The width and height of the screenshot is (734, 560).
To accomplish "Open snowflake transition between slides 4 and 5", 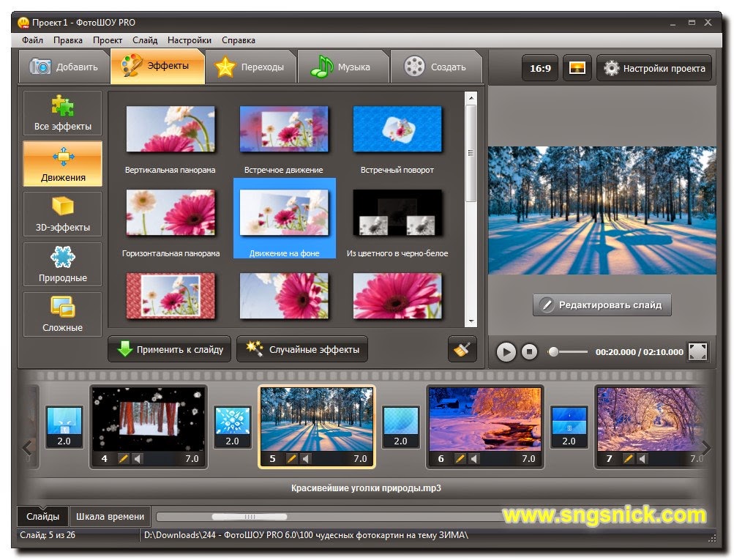I will [x=232, y=427].
